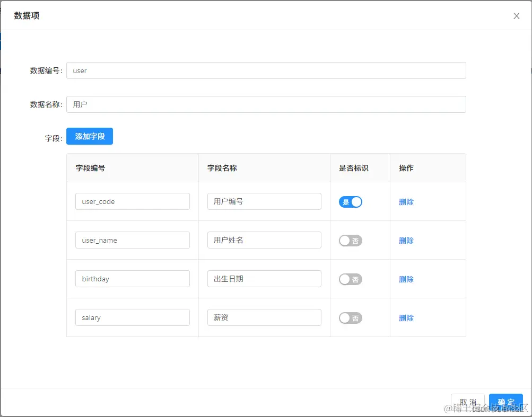532x417 pixels.
Task: Click the birthday field code input
Action: point(132,279)
